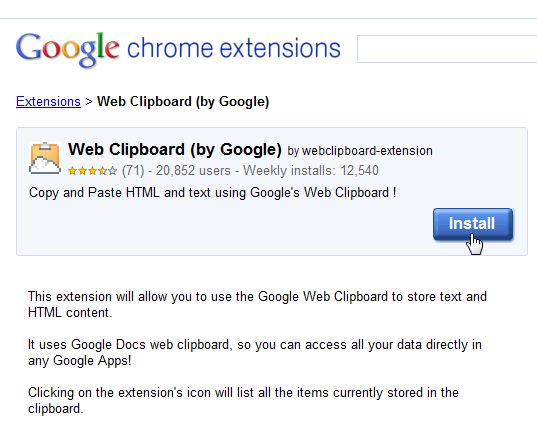The image size is (537, 428).
Task: Click the "This extension will allow" paragraph
Action: click(x=257, y=304)
